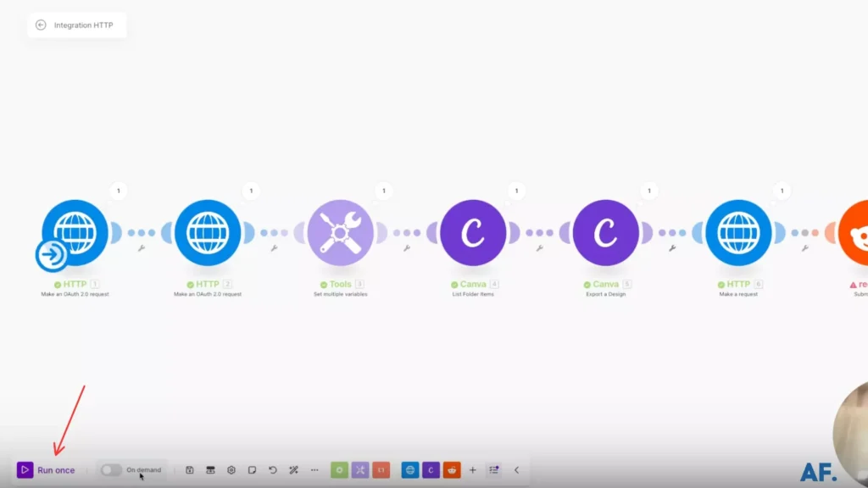
Task: Open scenario settings gear icon
Action: pos(231,469)
